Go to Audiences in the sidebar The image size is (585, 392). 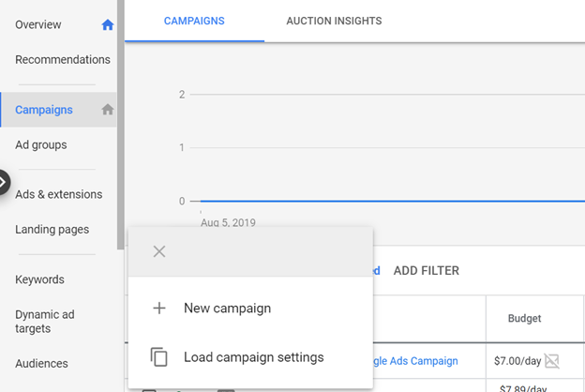(41, 363)
